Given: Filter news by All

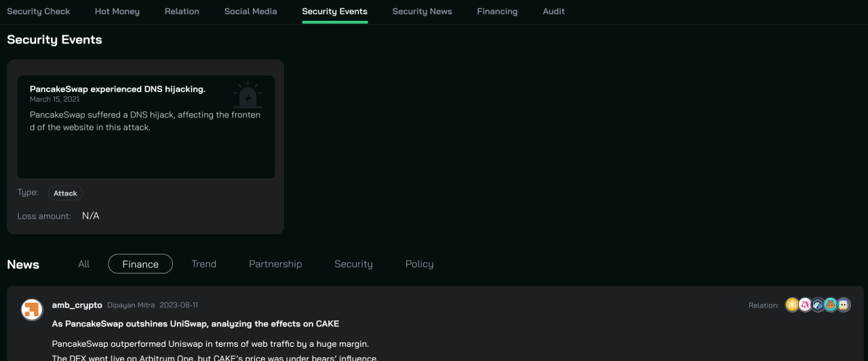Looking at the screenshot, I should 84,264.
